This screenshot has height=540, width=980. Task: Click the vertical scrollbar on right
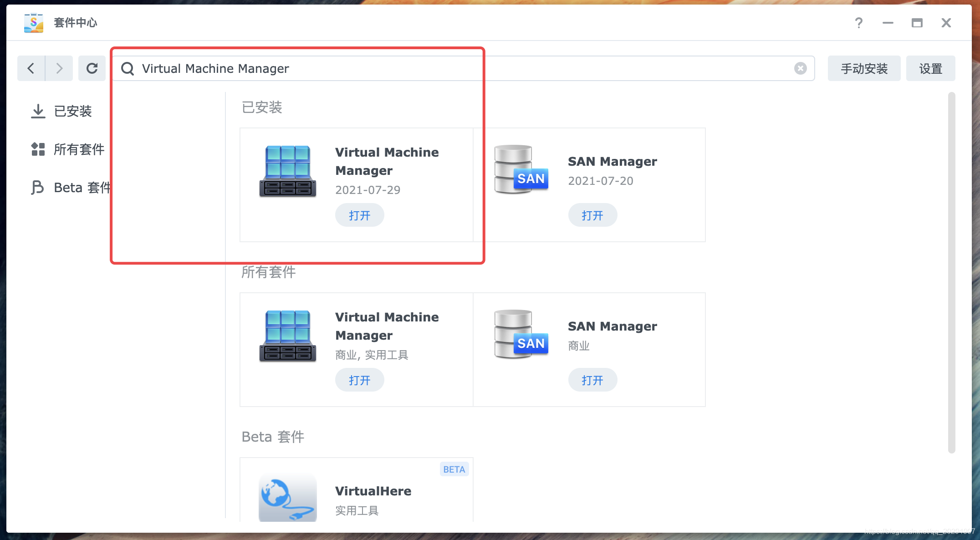(x=951, y=272)
